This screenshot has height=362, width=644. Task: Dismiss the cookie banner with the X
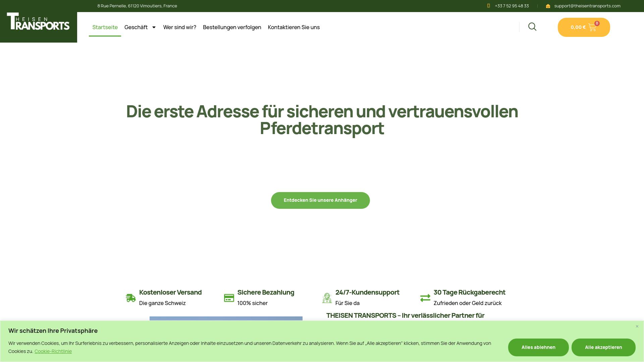click(637, 326)
